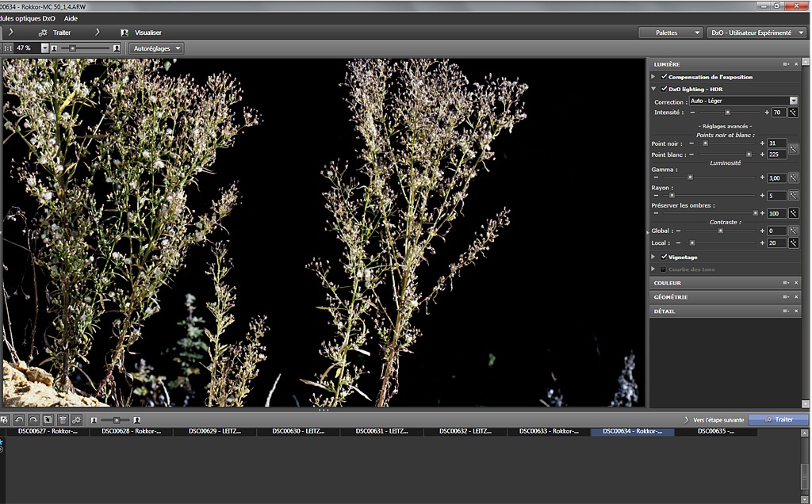
Task: Click the image information icon in the filmstrip toolbar
Action: point(4,420)
